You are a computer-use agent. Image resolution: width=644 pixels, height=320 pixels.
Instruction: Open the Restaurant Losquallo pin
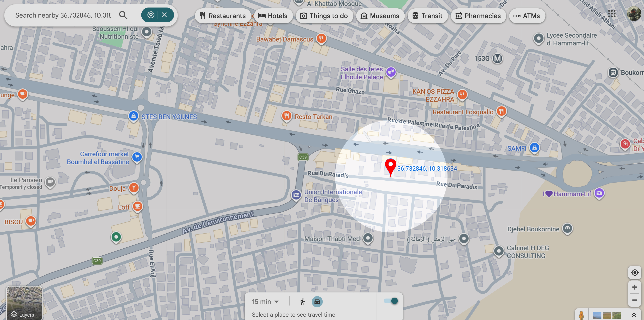[x=502, y=111]
